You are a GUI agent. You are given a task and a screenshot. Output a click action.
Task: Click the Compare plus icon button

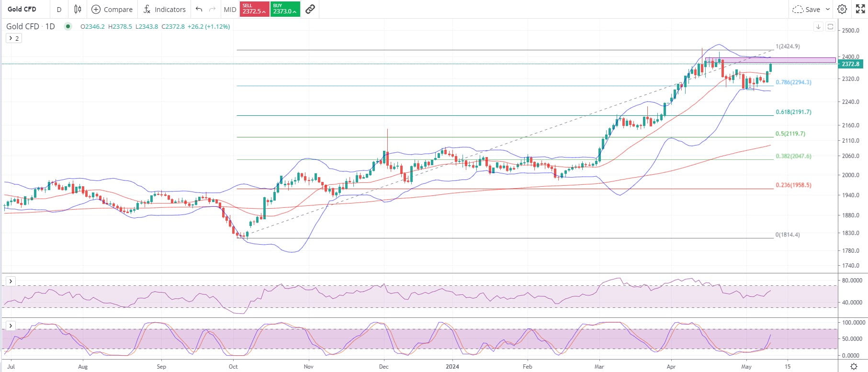(x=112, y=9)
